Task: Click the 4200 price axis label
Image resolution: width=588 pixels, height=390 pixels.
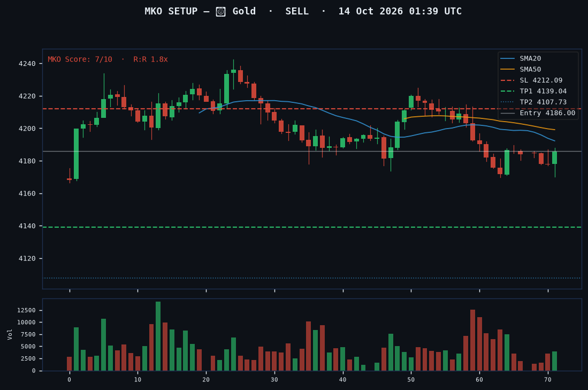Action: [27, 129]
